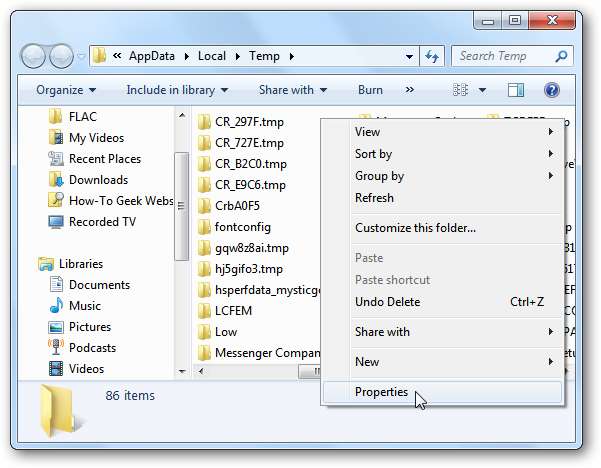Click the Burn toolbar button
The height and width of the screenshot is (468, 601).
point(370,90)
